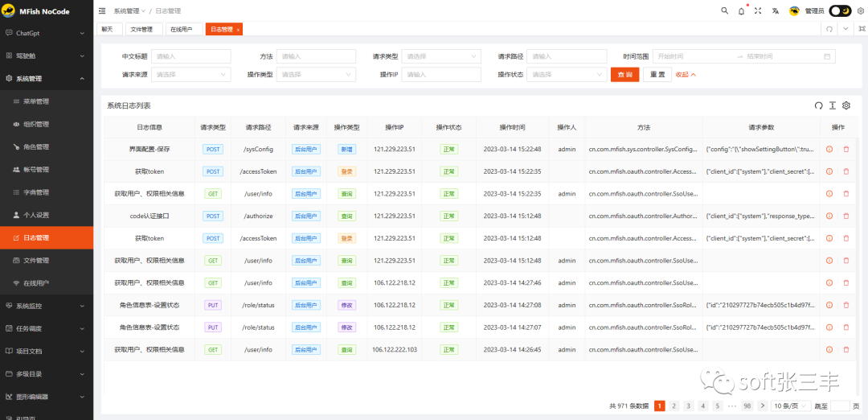Delete the 界面配置-保存 log row
This screenshot has height=420, width=868.
click(x=845, y=149)
